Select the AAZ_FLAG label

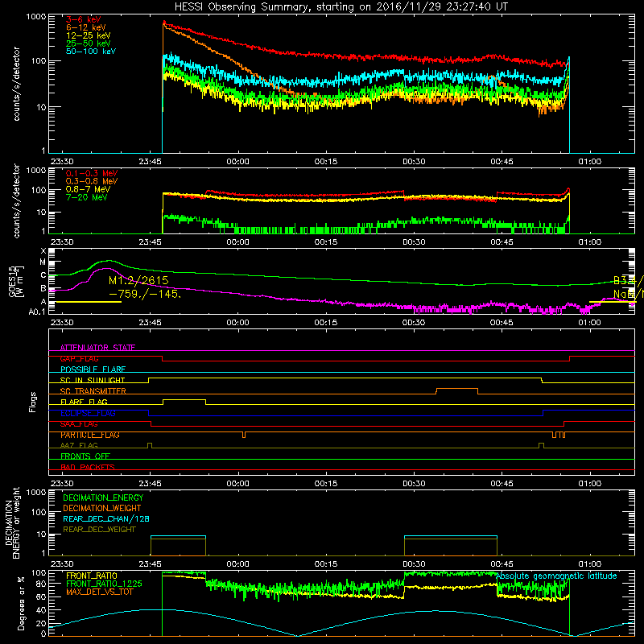tap(79, 445)
